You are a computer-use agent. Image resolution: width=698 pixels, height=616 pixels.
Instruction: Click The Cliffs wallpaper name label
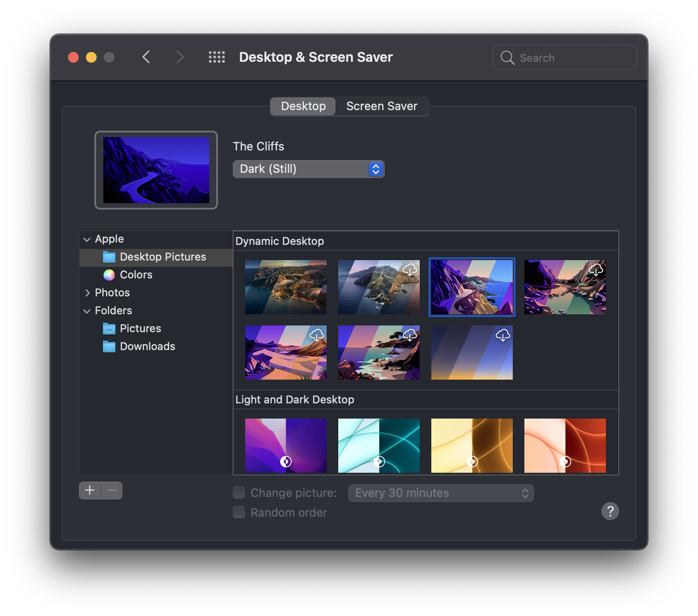tap(259, 146)
